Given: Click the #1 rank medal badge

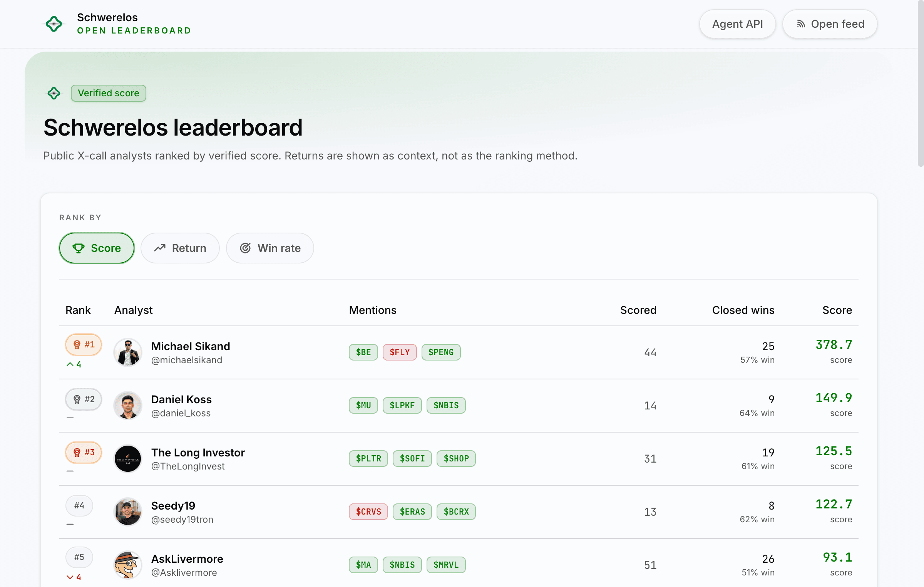Looking at the screenshot, I should click(x=84, y=344).
